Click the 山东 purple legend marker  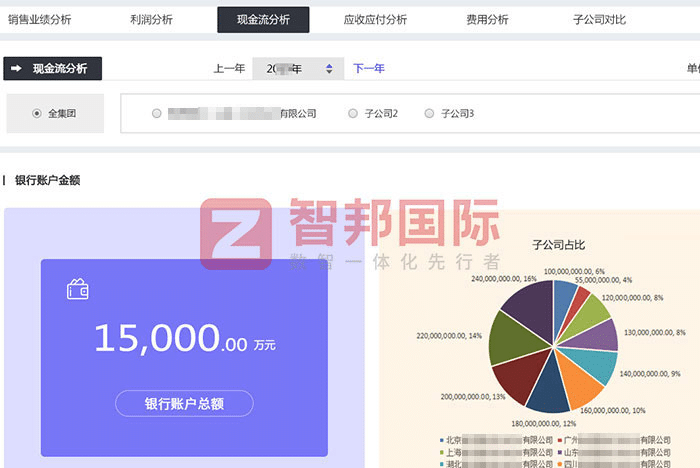coord(559,452)
